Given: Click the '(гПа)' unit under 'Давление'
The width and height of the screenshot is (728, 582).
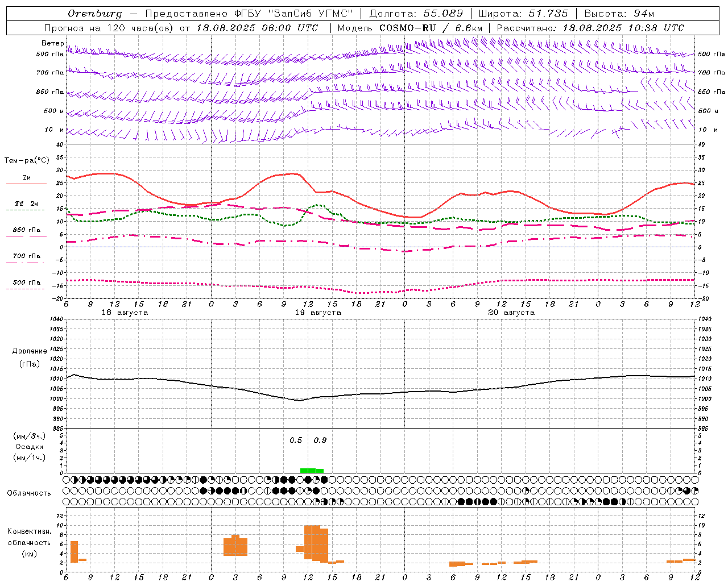Looking at the screenshot, I should click(30, 364).
